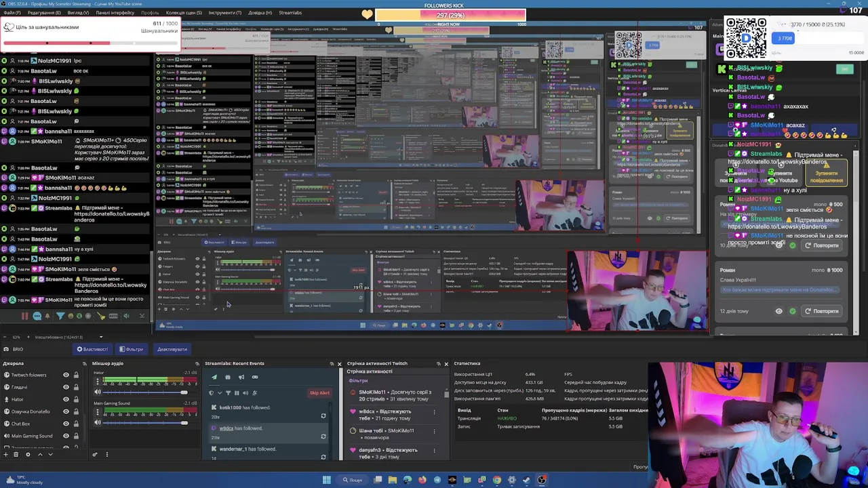Open the Панелі інтерфейсу menu
The height and width of the screenshot is (488, 868).
click(x=115, y=13)
